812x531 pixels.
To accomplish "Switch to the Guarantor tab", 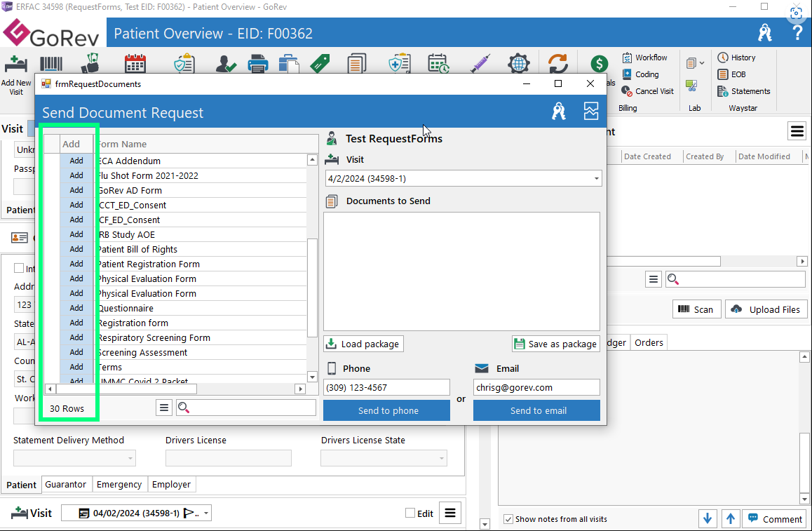I will pos(65,485).
